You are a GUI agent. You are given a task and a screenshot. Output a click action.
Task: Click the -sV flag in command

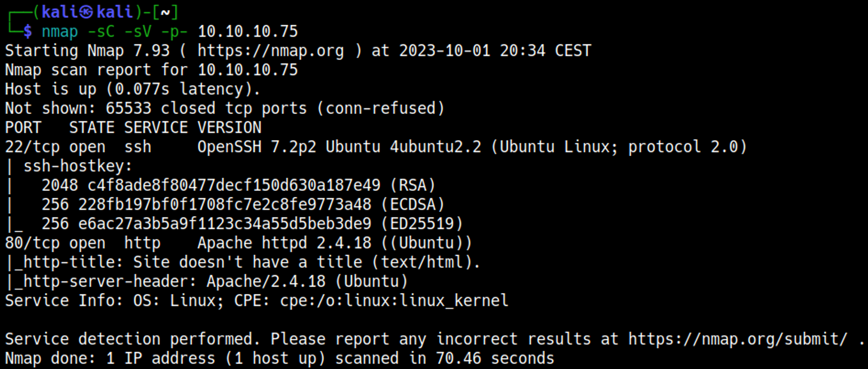(x=138, y=31)
